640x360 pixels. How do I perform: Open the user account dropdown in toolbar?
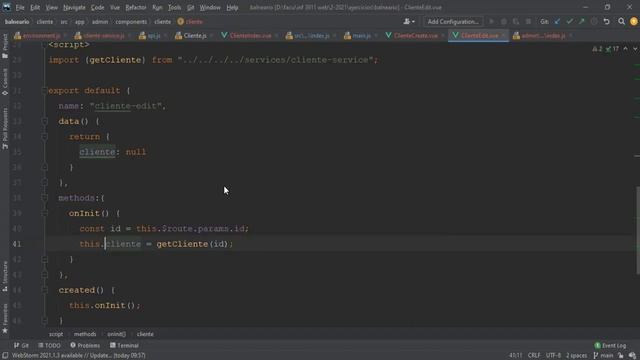[x=409, y=22]
